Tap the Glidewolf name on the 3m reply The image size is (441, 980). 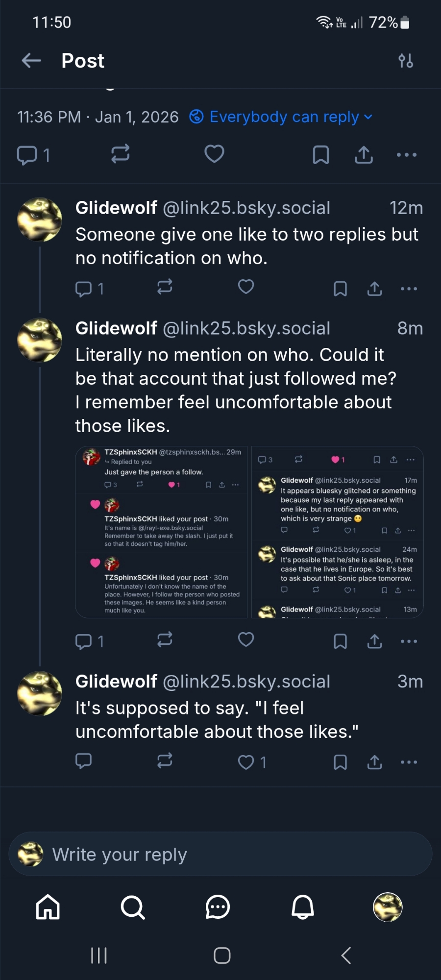coord(116,682)
